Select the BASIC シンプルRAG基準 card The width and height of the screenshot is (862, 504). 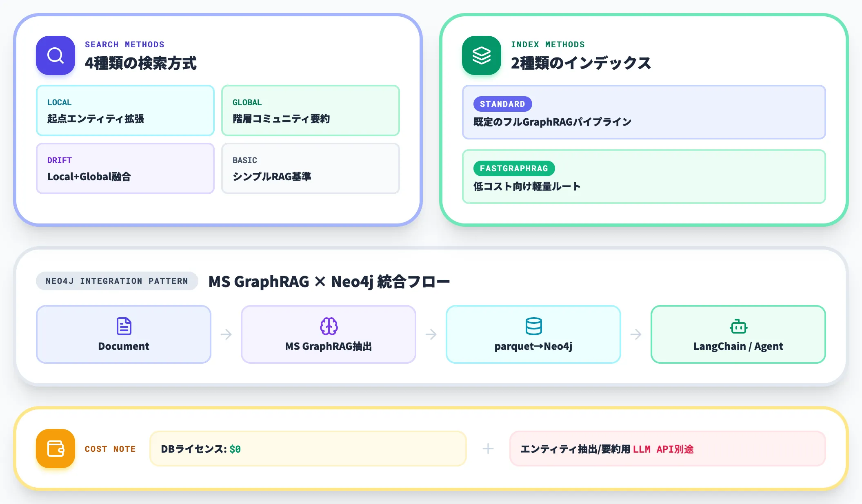311,168
